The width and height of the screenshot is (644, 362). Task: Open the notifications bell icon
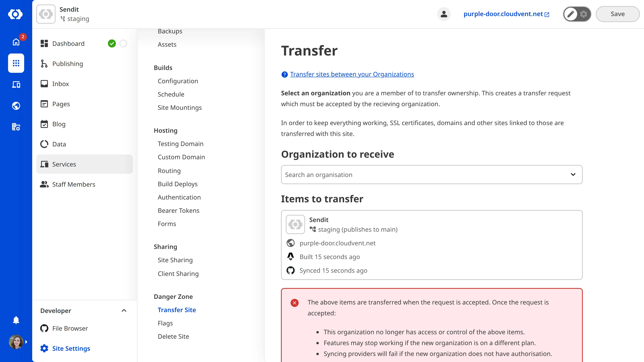pos(16,320)
